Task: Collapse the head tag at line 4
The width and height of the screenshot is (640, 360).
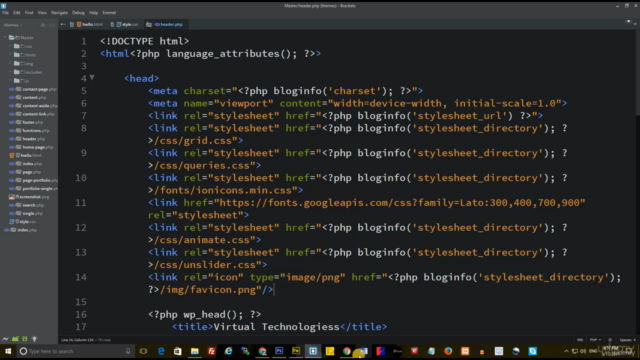Action: (x=92, y=78)
